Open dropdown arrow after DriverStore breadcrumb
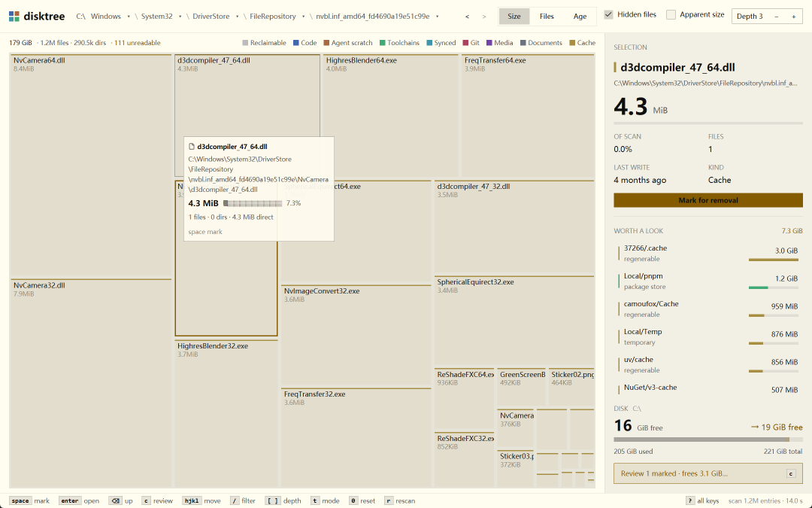Image resolution: width=812 pixels, height=508 pixels. tap(237, 17)
